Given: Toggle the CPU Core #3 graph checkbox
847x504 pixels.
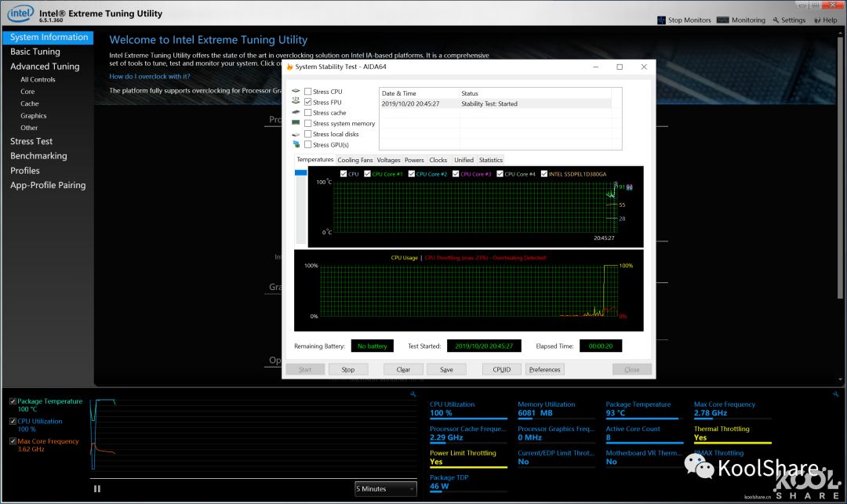Looking at the screenshot, I should click(x=456, y=174).
